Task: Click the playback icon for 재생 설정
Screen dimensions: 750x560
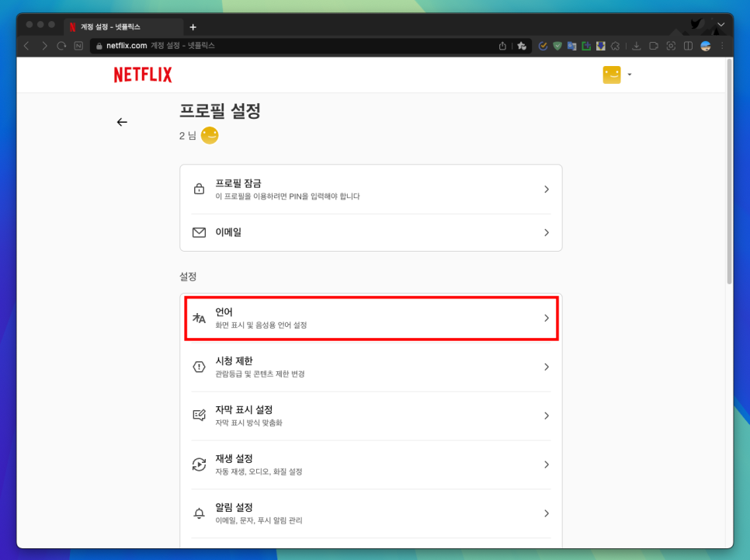Action: coord(199,464)
